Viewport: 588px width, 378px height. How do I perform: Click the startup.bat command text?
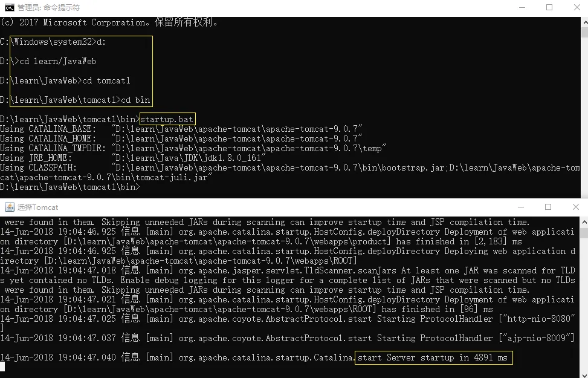pos(167,119)
